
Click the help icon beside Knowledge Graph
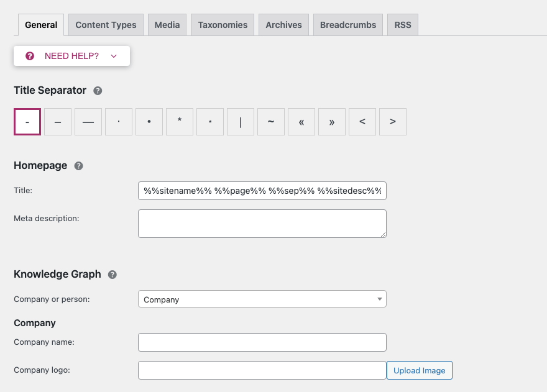click(113, 275)
